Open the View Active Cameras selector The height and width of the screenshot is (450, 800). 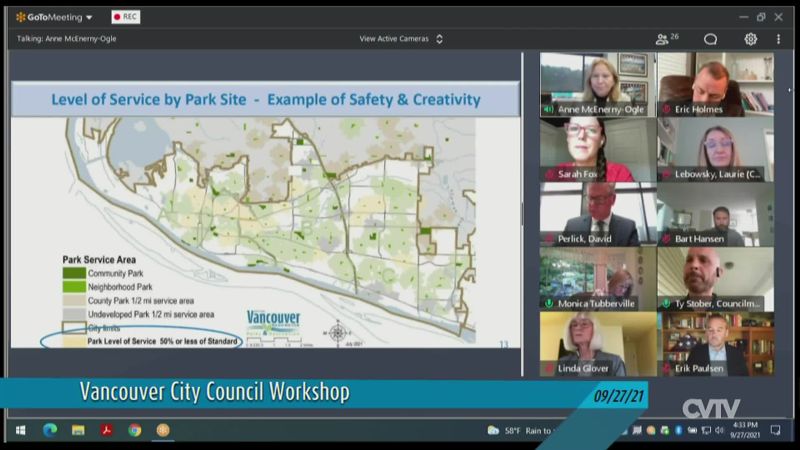coord(400,39)
